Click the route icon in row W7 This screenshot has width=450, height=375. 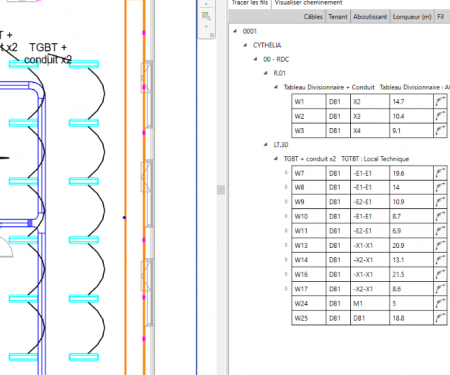(440, 173)
